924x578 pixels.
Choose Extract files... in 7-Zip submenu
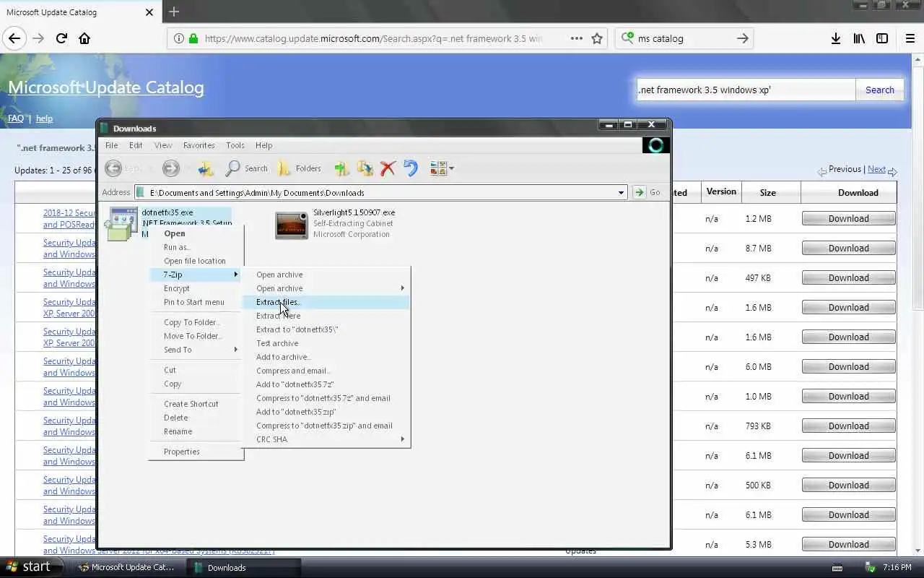pyautogui.click(x=326, y=302)
